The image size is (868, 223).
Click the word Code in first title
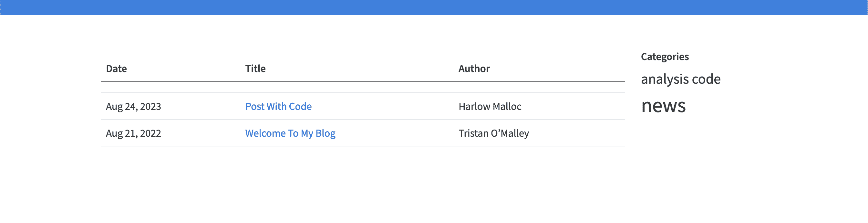[x=300, y=106]
